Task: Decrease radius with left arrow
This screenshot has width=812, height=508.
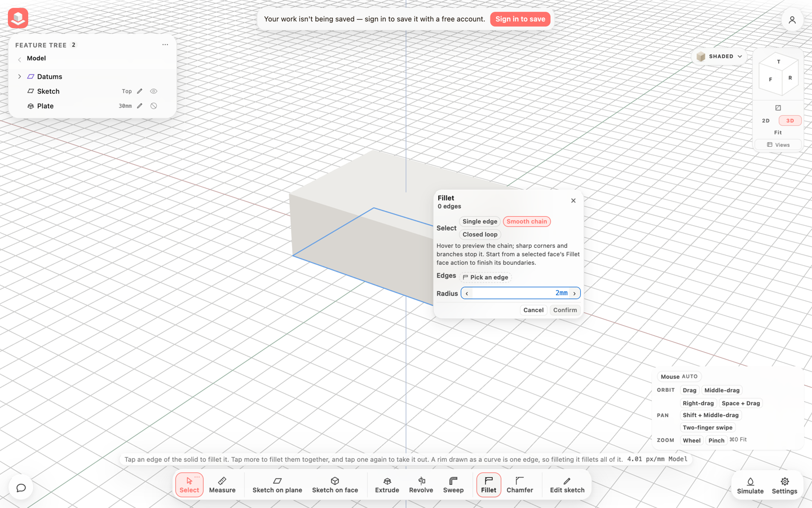Action: tap(467, 294)
